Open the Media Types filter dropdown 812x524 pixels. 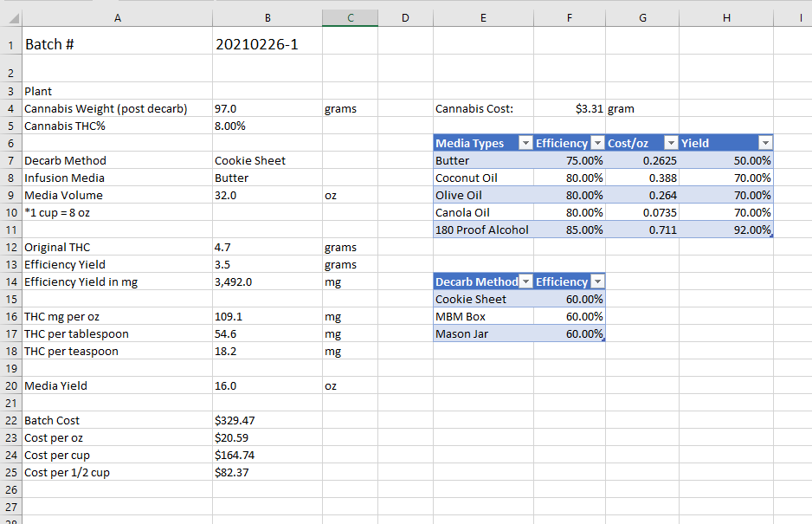(525, 143)
